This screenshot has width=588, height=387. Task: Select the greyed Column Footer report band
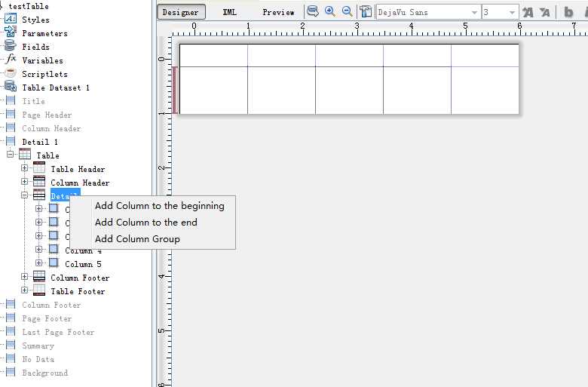point(51,305)
